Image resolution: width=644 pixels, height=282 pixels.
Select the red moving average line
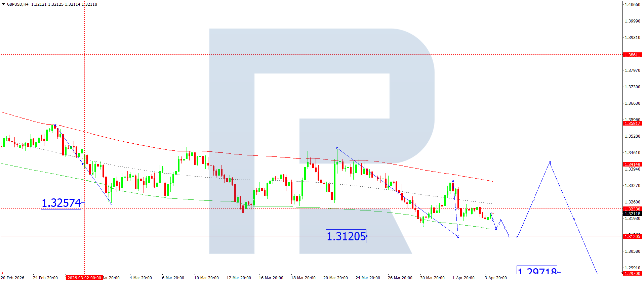coord(235,154)
